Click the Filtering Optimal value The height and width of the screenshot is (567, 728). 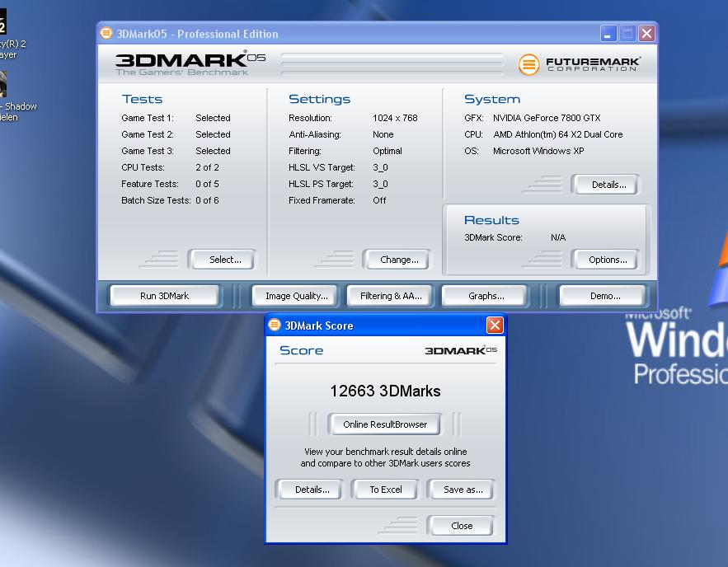(x=387, y=151)
